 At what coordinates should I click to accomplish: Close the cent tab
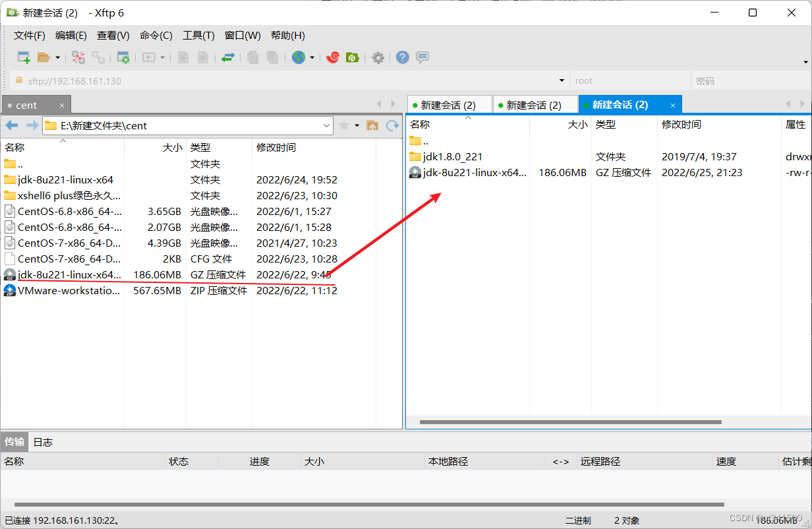click(x=62, y=106)
